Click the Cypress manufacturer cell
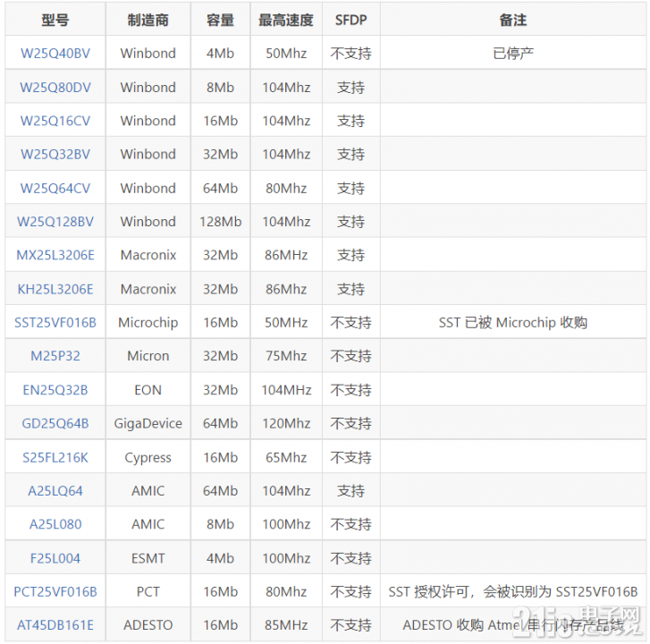The width and height of the screenshot is (650, 644). tap(148, 458)
